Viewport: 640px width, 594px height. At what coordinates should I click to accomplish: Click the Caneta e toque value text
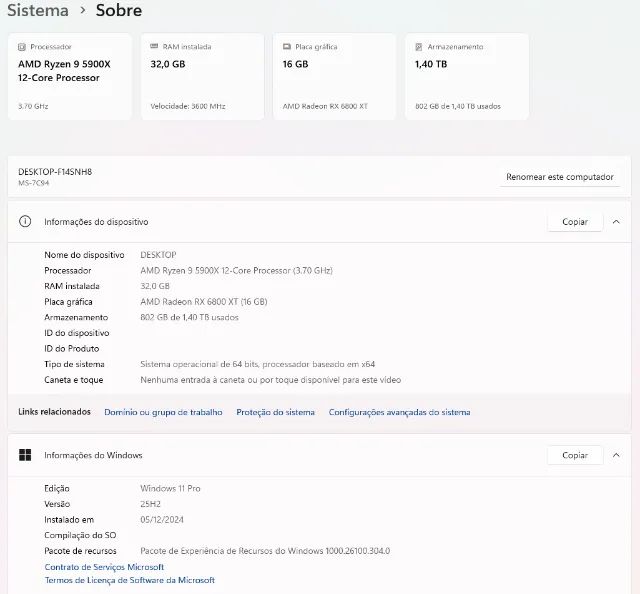tap(271, 380)
